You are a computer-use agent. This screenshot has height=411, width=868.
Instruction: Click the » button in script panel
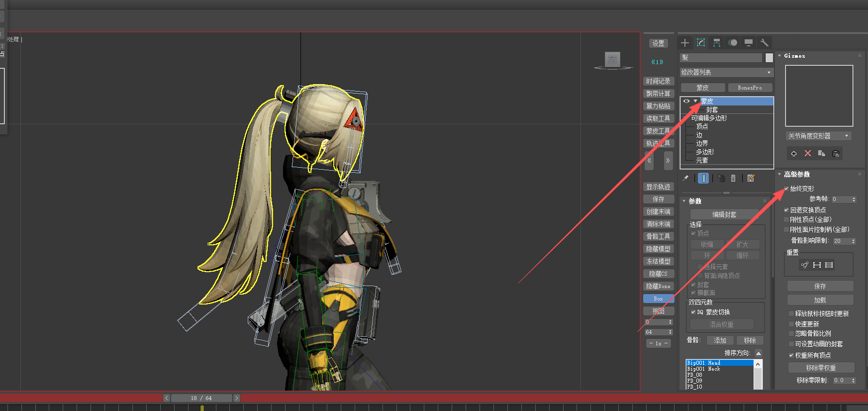(x=668, y=160)
